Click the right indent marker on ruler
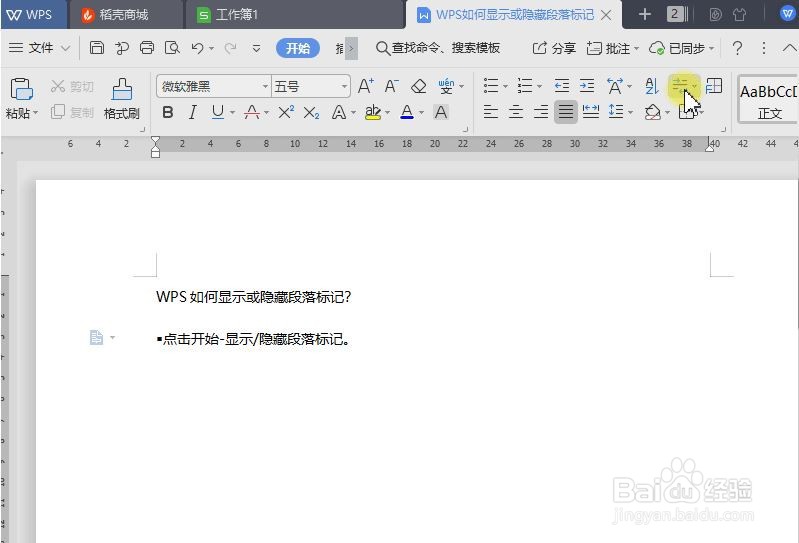Image resolution: width=799 pixels, height=543 pixels. click(709, 148)
